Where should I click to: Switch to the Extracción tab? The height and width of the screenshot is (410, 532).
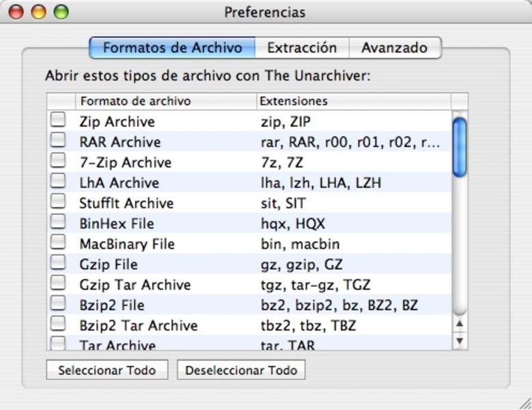click(302, 48)
